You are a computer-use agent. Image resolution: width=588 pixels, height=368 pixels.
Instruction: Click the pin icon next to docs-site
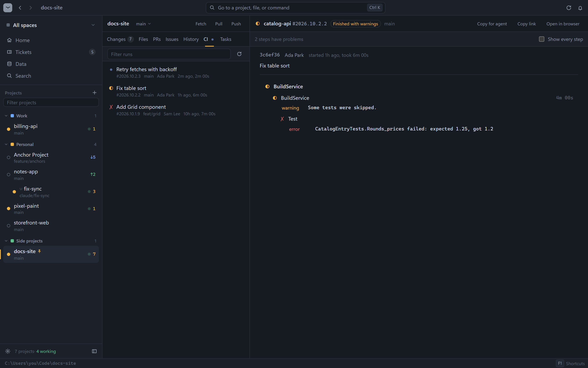(39, 251)
